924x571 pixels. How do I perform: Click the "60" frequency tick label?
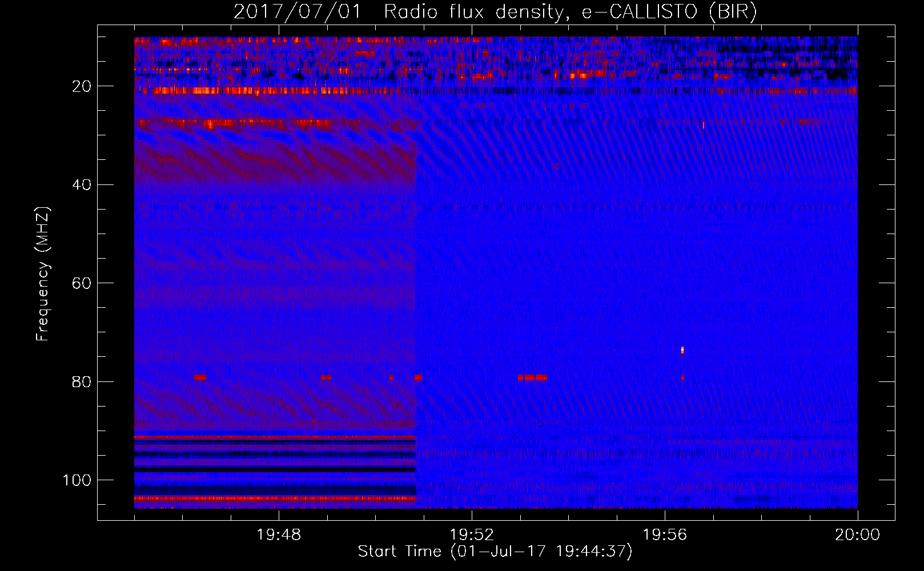point(82,284)
